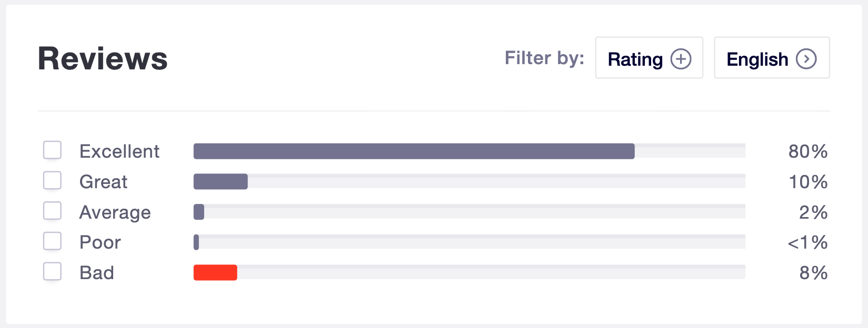Check the Excellent rating checkbox
The width and height of the screenshot is (868, 328).
[52, 150]
